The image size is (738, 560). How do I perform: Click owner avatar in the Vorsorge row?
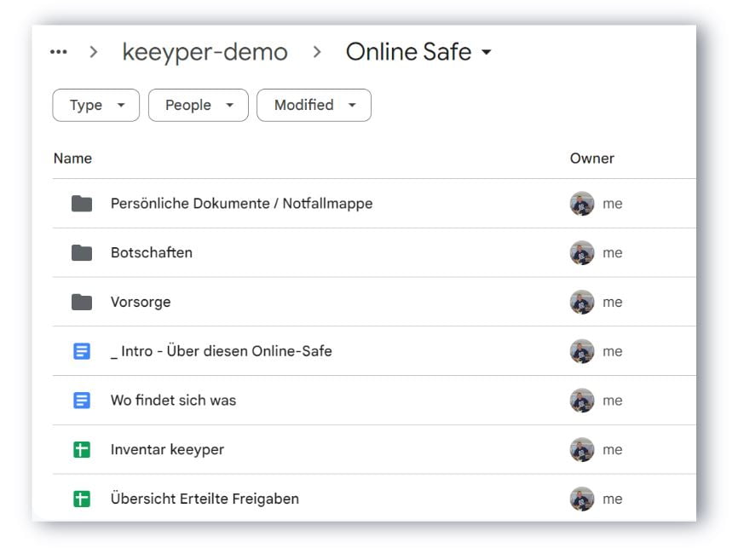pyautogui.click(x=582, y=303)
